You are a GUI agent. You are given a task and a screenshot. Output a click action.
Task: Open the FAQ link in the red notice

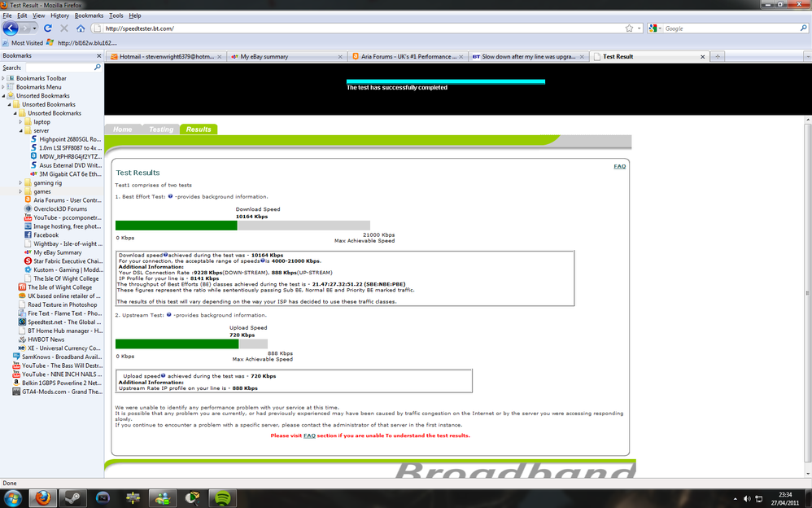(309, 436)
